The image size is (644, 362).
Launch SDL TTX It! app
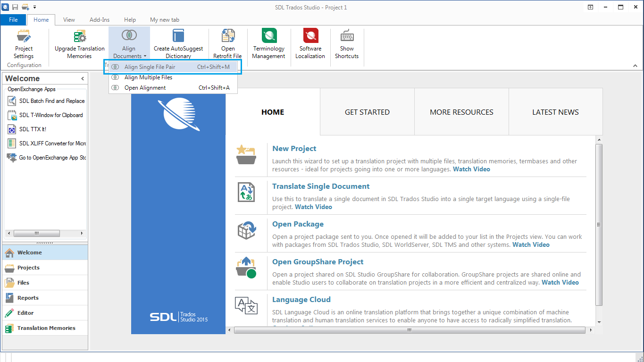(27, 129)
